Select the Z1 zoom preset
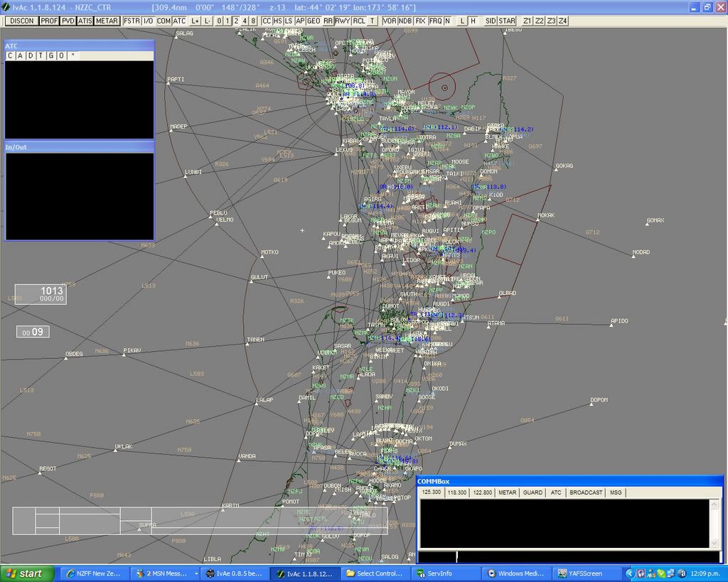The image size is (728, 582). tap(527, 21)
